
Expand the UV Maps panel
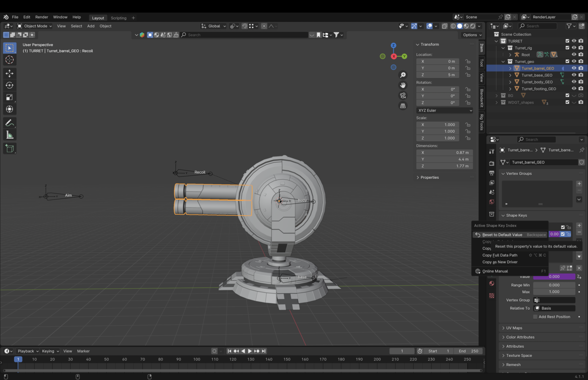[514, 328]
